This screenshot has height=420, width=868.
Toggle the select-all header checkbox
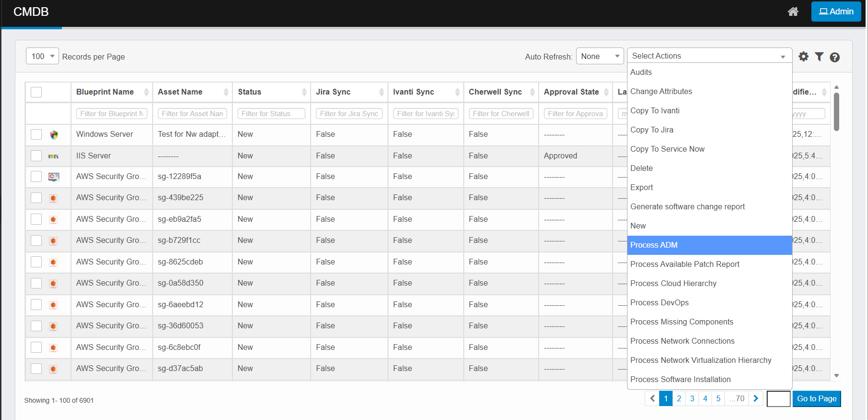[x=36, y=92]
